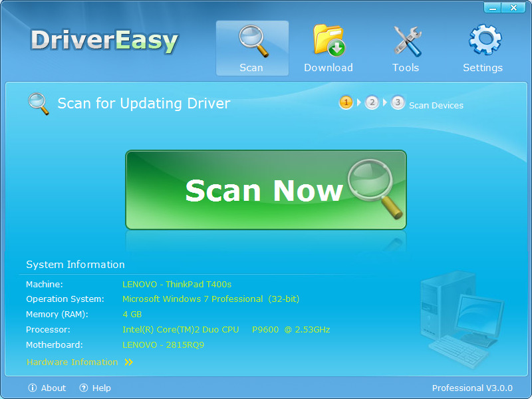Viewport: 532px width, 399px height.
Task: Click the arrow between step 2 and step 3
Action: (x=386, y=103)
